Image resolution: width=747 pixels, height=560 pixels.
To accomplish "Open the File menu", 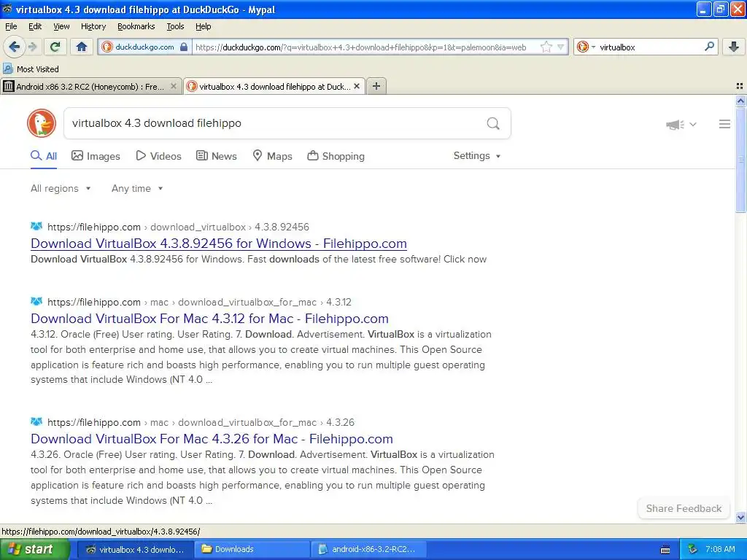I will tap(11, 26).
